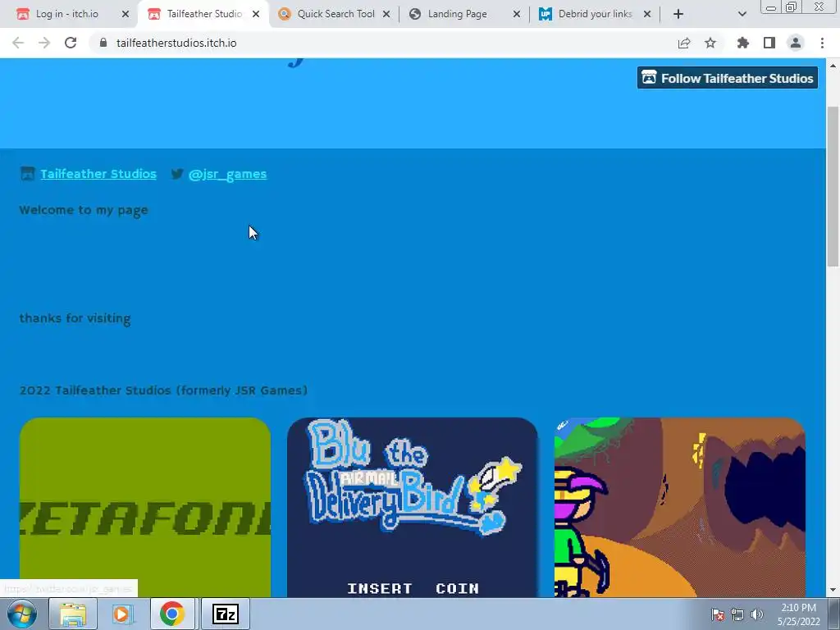Open the network tray icon
840x630 pixels.
click(737, 614)
